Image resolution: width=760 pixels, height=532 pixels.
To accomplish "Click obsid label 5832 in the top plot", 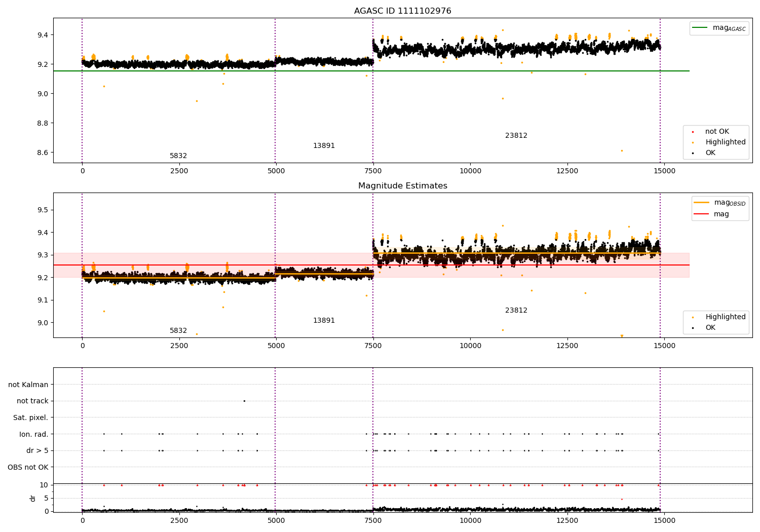I will (178, 156).
